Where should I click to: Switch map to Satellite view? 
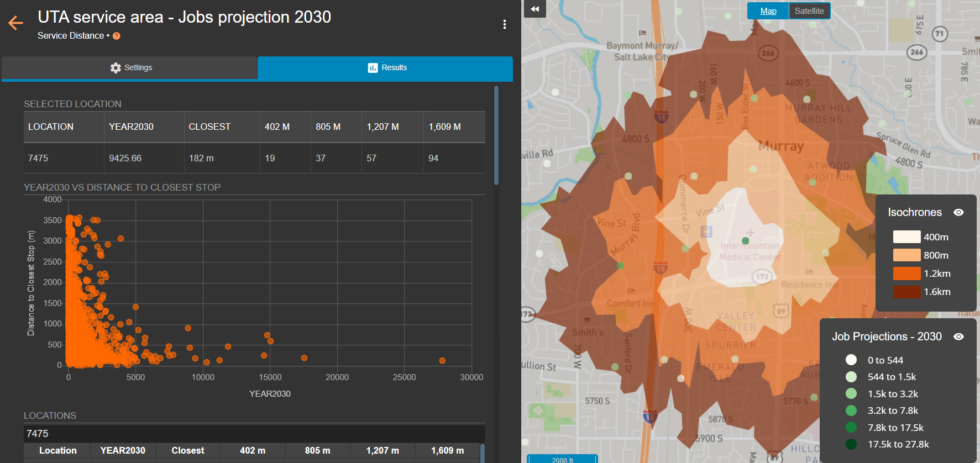click(x=809, y=11)
